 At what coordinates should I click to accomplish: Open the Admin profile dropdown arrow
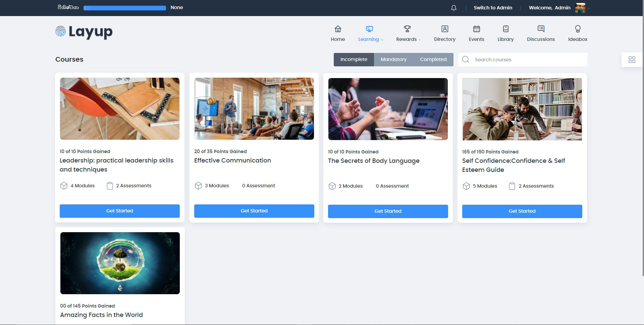[588, 8]
